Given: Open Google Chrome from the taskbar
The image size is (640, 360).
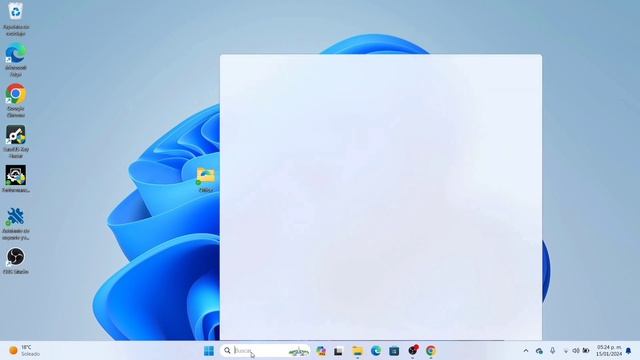Looking at the screenshot, I should click(431, 351).
